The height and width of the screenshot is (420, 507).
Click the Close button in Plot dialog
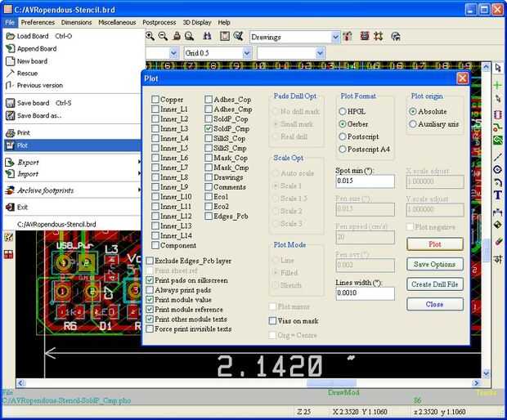(x=435, y=304)
